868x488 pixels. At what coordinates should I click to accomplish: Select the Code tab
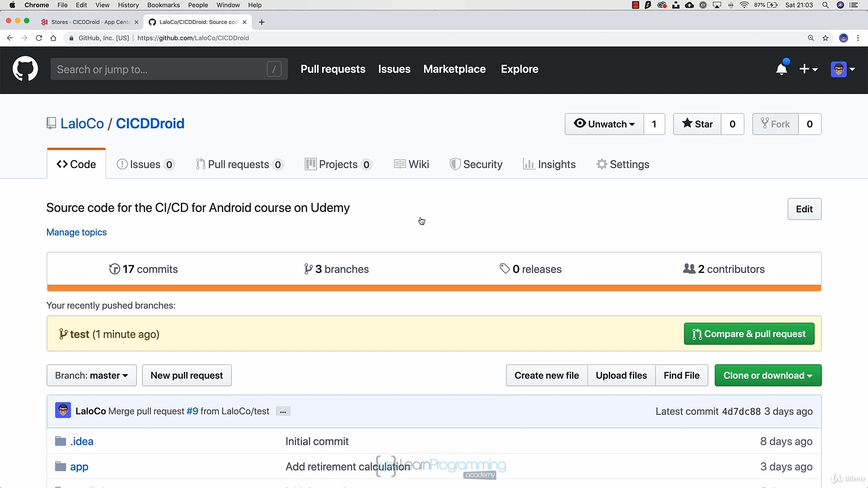76,164
